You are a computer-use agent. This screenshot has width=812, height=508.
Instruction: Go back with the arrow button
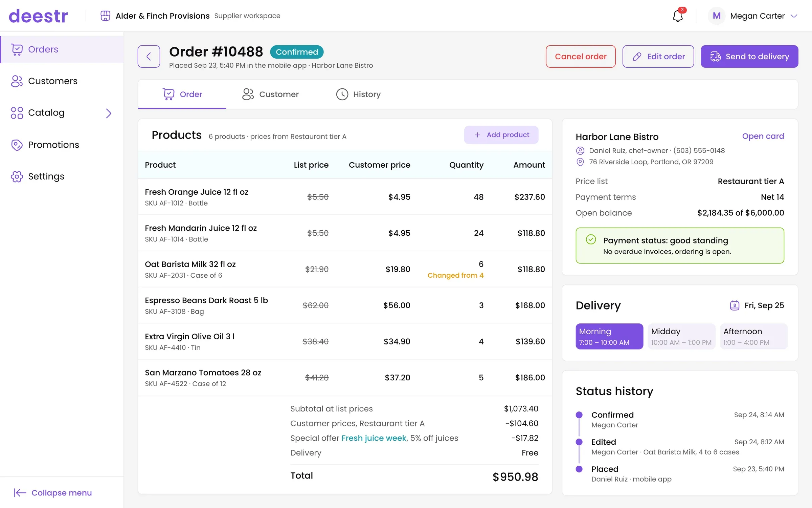(x=149, y=56)
